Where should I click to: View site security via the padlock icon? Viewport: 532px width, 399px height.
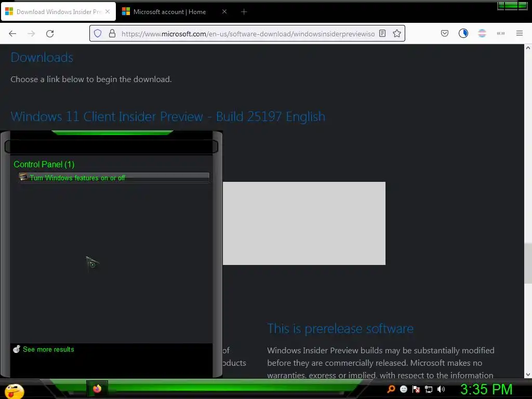pos(112,33)
